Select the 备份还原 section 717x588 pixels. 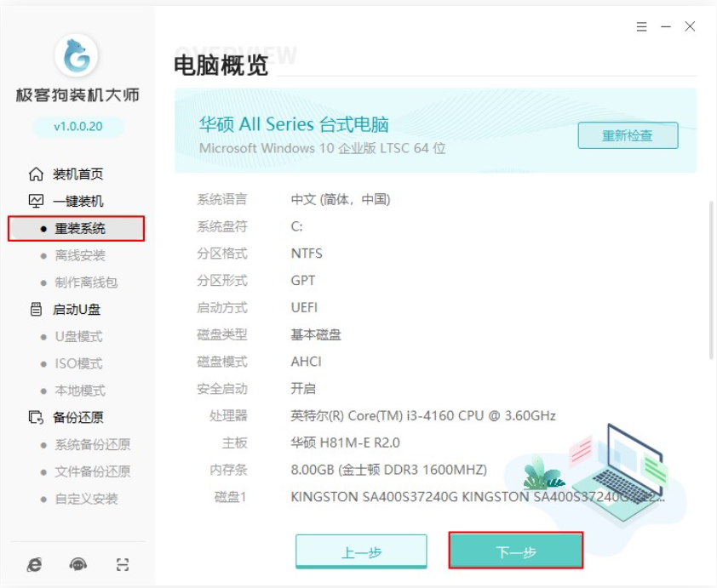pos(78,417)
